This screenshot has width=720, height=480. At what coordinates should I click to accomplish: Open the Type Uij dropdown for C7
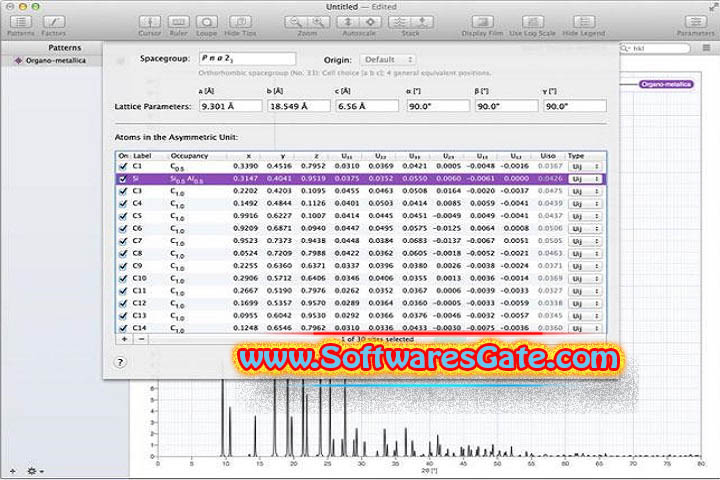pos(585,241)
